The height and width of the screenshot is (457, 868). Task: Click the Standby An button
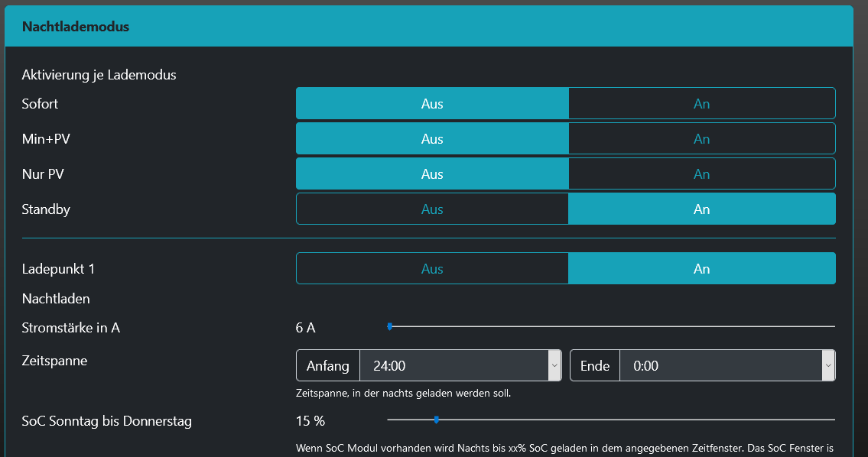(x=701, y=209)
